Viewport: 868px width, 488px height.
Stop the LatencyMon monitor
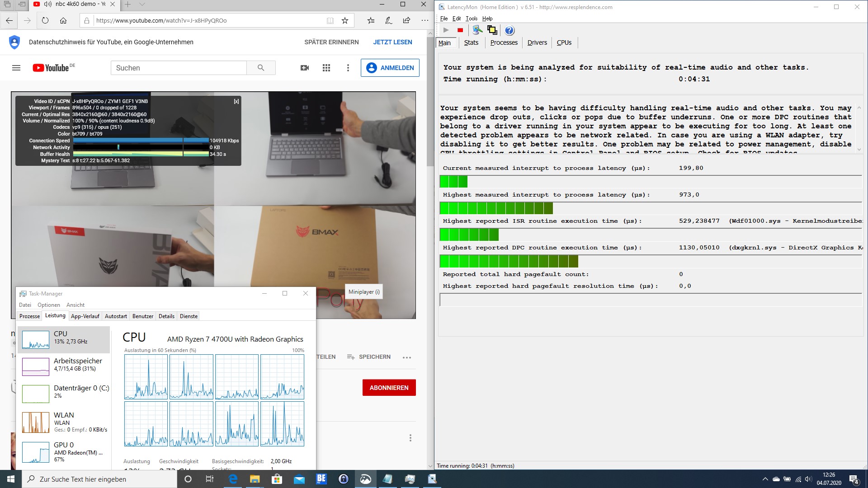click(460, 30)
